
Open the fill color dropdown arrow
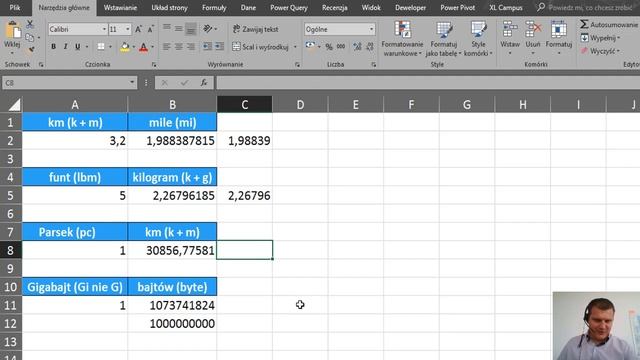click(x=133, y=47)
